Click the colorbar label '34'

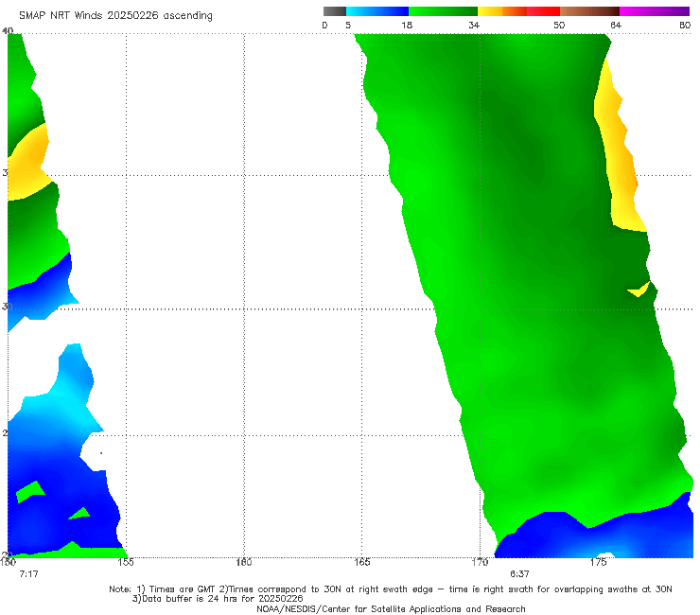point(474,25)
